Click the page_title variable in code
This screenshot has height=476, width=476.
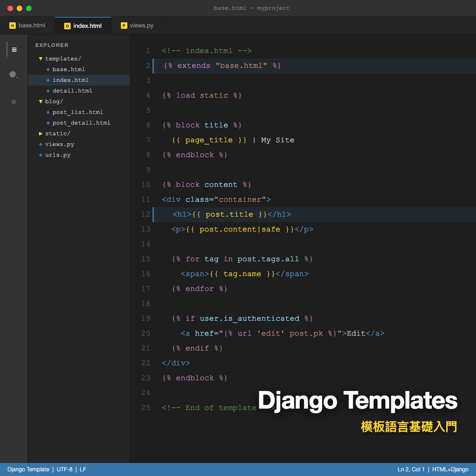pyautogui.click(x=209, y=140)
